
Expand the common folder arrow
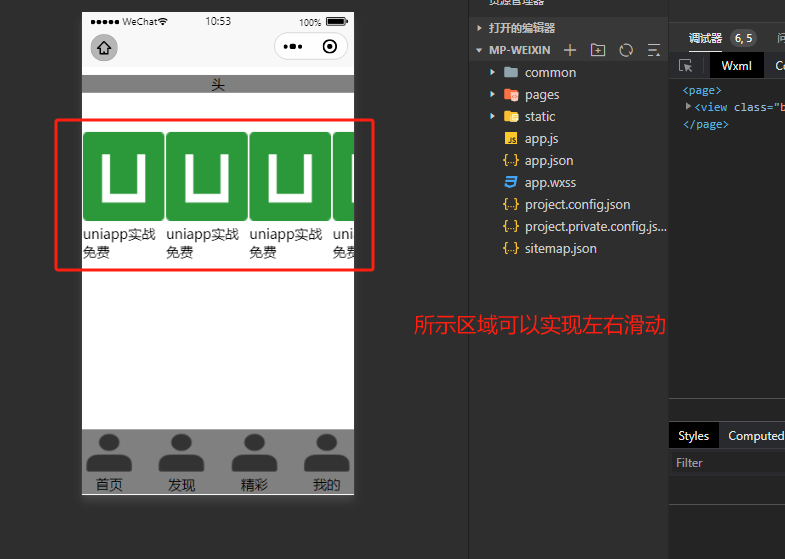pyautogui.click(x=492, y=73)
